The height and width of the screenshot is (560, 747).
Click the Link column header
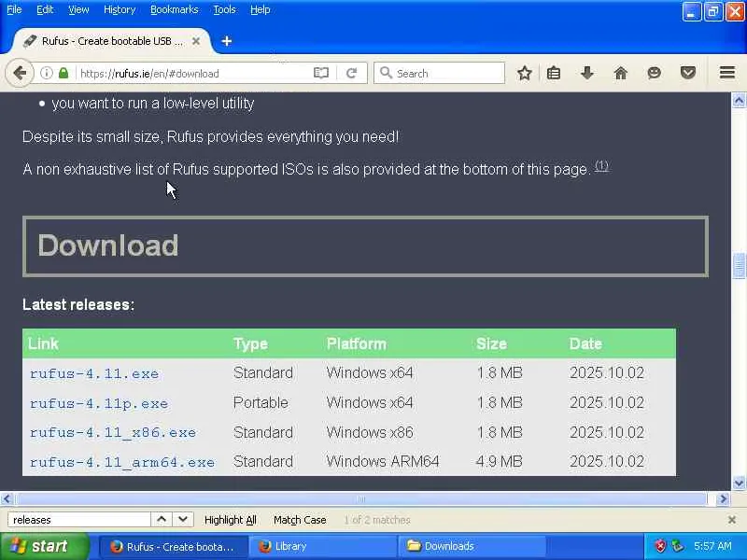tap(43, 343)
